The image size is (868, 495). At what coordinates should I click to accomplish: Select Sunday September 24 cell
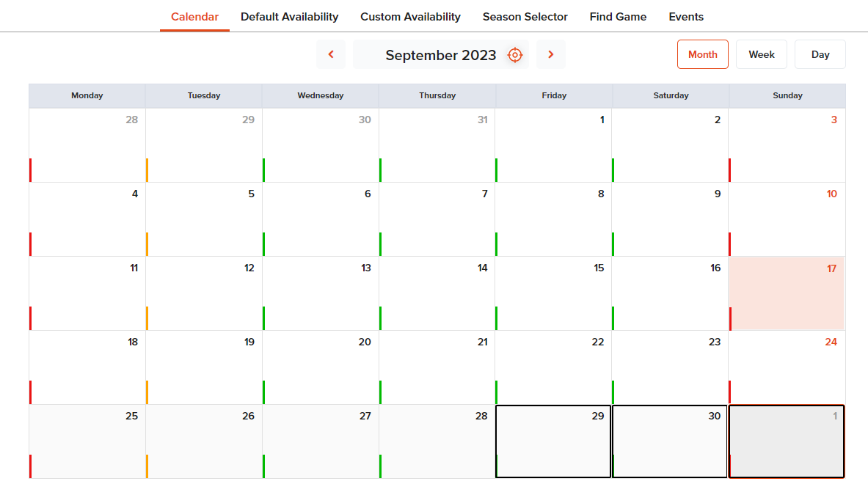click(787, 367)
